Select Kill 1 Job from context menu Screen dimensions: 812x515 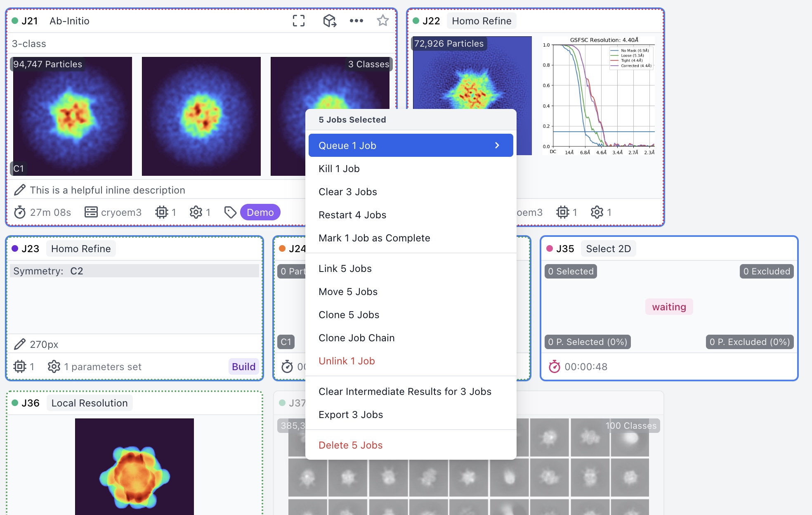tap(339, 169)
